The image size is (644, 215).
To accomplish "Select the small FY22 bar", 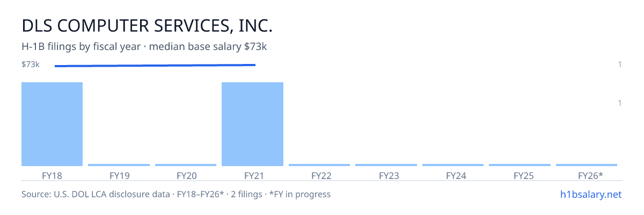I will point(319,165).
